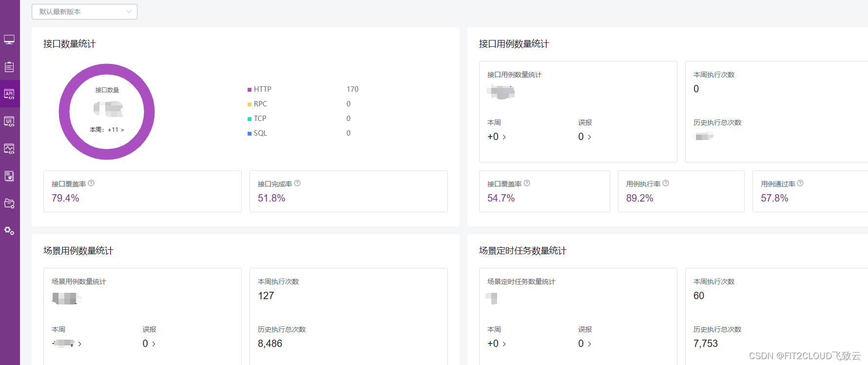Click the 接口数量统计 section heading
This screenshot has height=365, width=868.
(70, 44)
